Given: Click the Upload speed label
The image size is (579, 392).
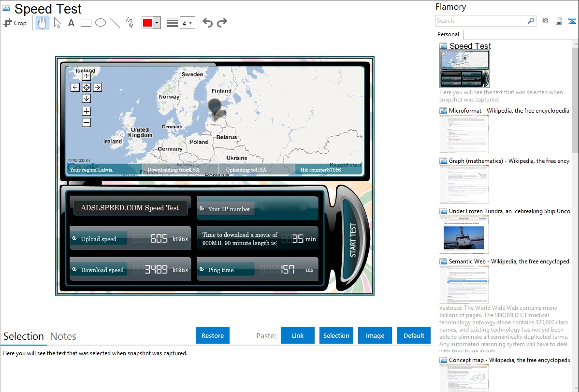Looking at the screenshot, I should pyautogui.click(x=99, y=239).
